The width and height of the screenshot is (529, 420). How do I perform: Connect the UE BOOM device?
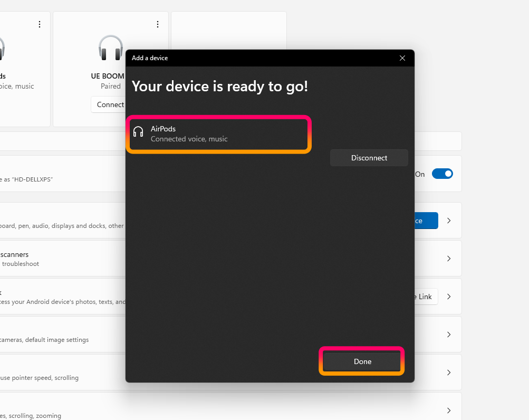[x=109, y=104]
